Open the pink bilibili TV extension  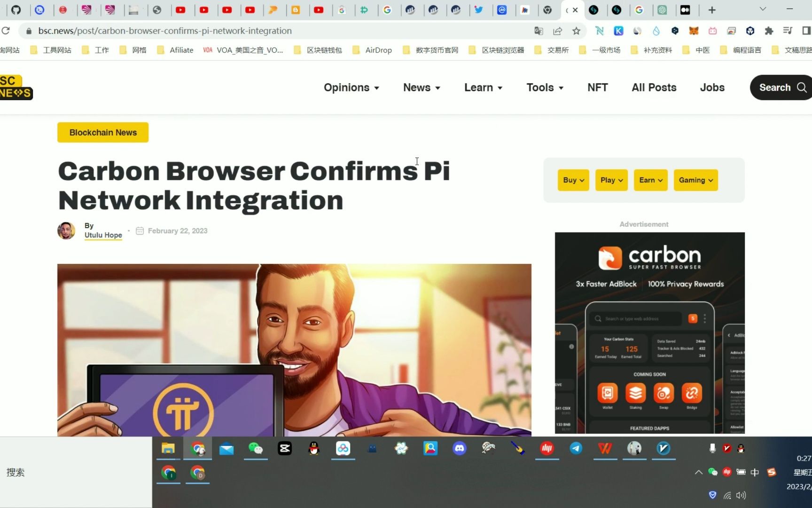pos(712,31)
